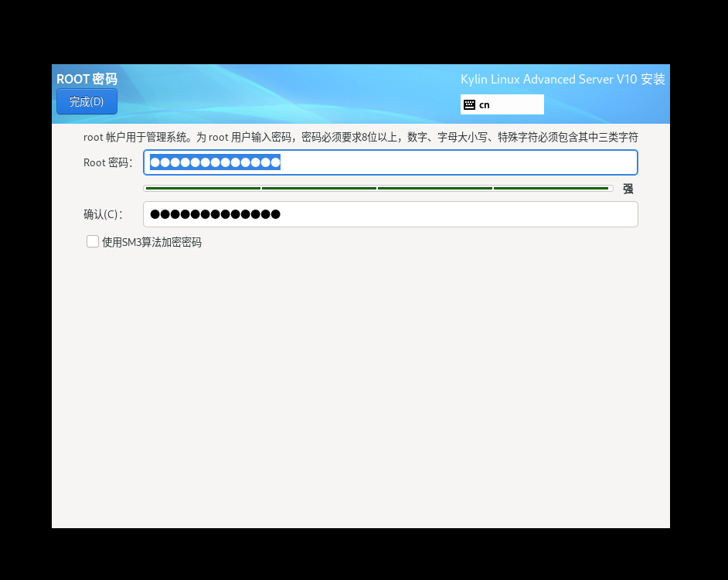This screenshot has width=728, height=580.
Task: Select the highlighted root password text
Action: [x=214, y=162]
